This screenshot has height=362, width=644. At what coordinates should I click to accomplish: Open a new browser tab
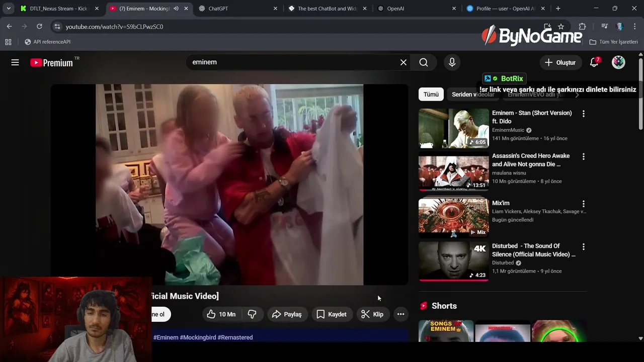tap(558, 9)
